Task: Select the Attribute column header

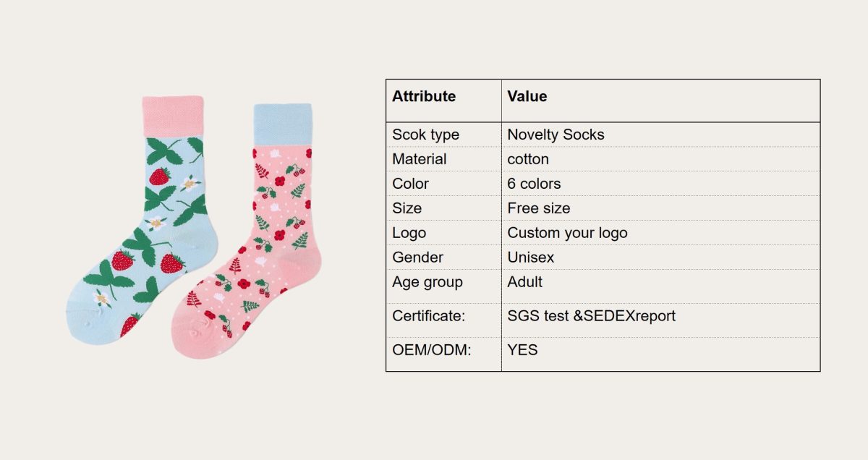Action: tap(424, 96)
